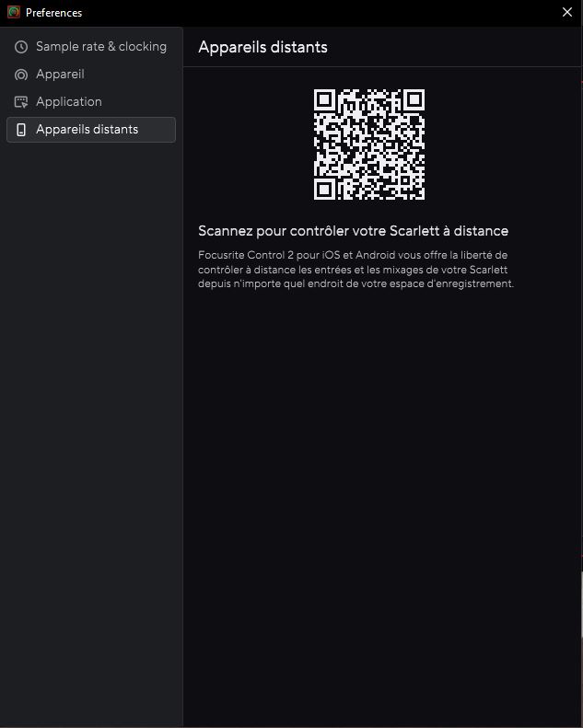The image size is (583, 728).
Task: Click the Focusrite Control 2 description paragraph
Action: click(356, 270)
